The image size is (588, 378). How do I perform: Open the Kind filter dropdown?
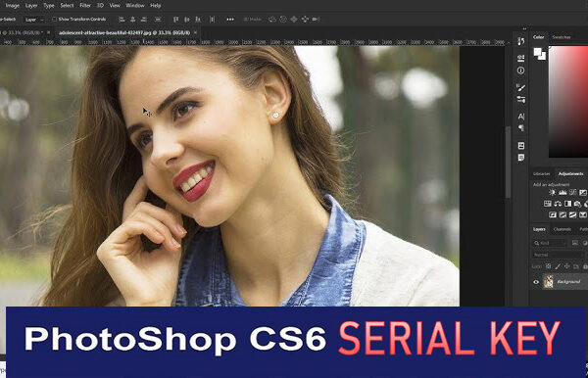coord(550,243)
